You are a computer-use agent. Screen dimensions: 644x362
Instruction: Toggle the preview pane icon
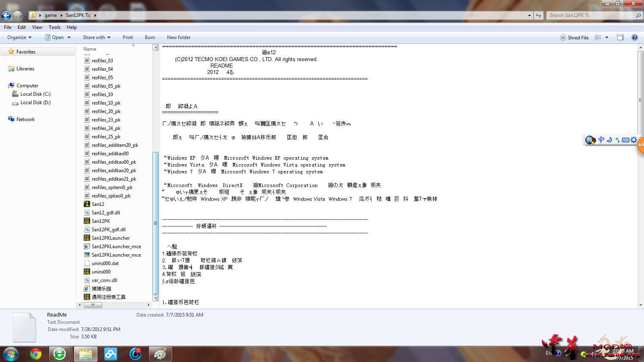point(620,37)
